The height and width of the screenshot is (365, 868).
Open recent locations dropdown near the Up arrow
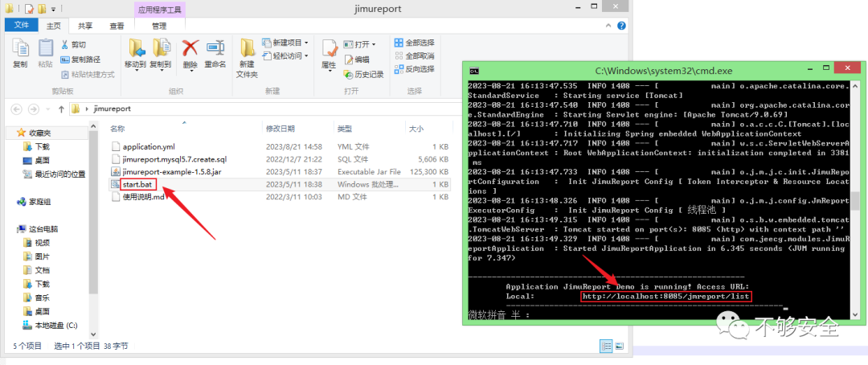click(47, 109)
